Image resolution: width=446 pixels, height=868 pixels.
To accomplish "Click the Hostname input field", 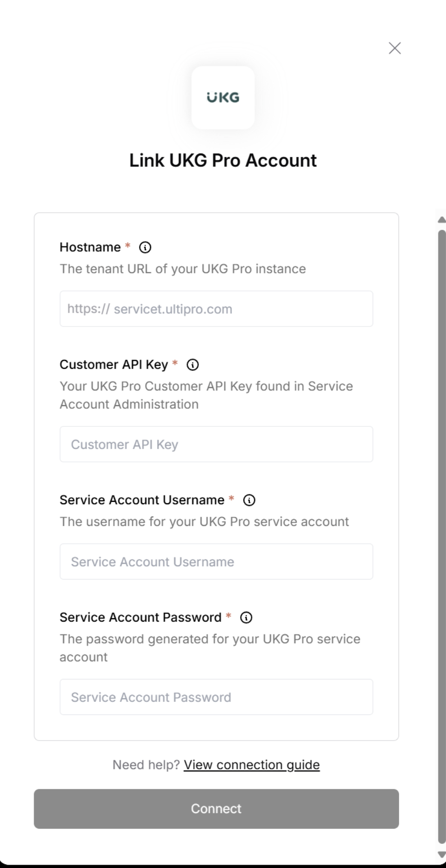I will 216,308.
